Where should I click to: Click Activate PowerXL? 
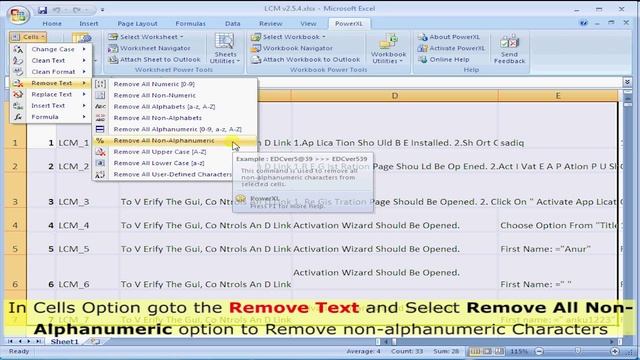pos(451,48)
